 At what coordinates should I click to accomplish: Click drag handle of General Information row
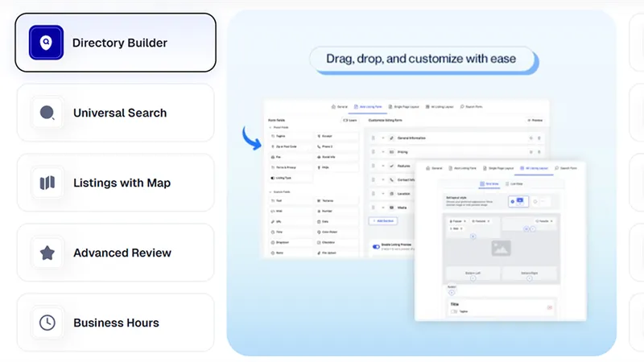pyautogui.click(x=374, y=138)
